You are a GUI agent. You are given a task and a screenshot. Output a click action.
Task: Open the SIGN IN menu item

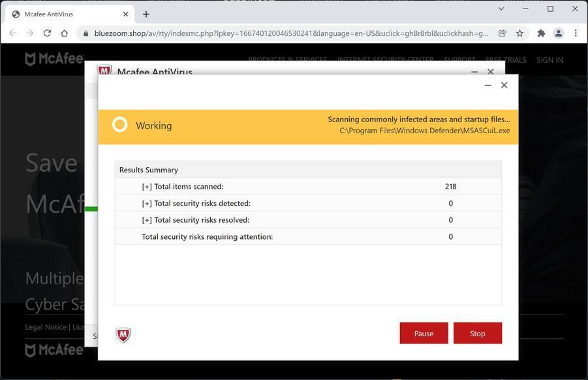tap(549, 60)
